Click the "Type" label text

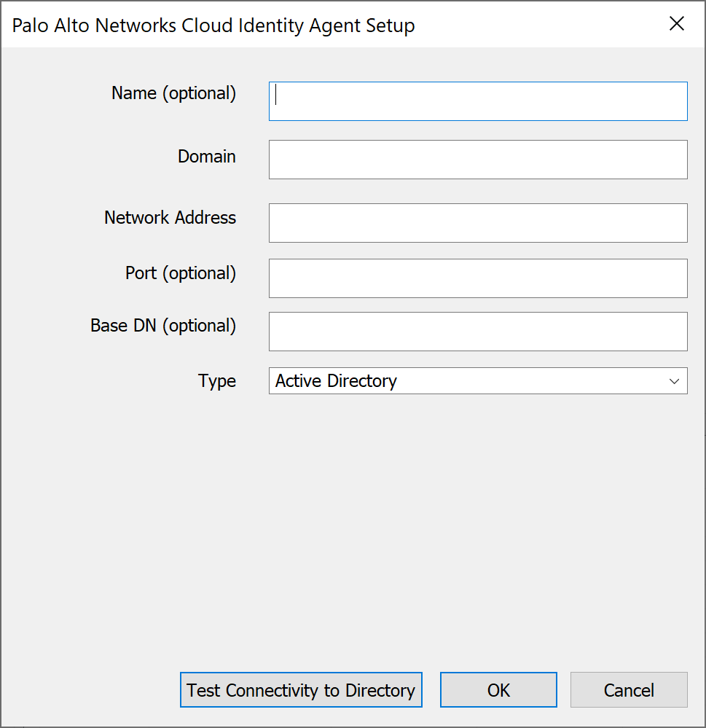pyautogui.click(x=217, y=381)
